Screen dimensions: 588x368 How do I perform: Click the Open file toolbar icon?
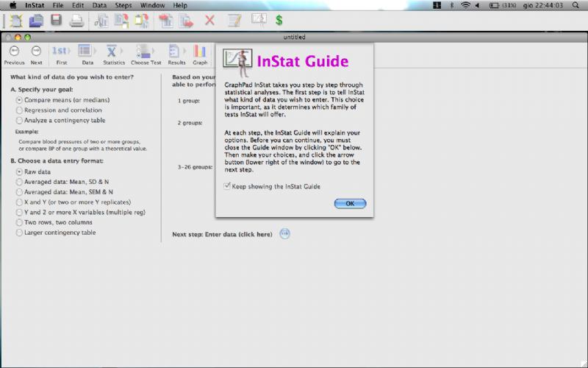(x=36, y=21)
